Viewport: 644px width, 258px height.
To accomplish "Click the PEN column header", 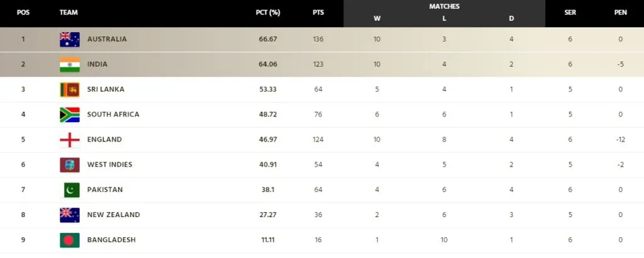I will tap(621, 13).
